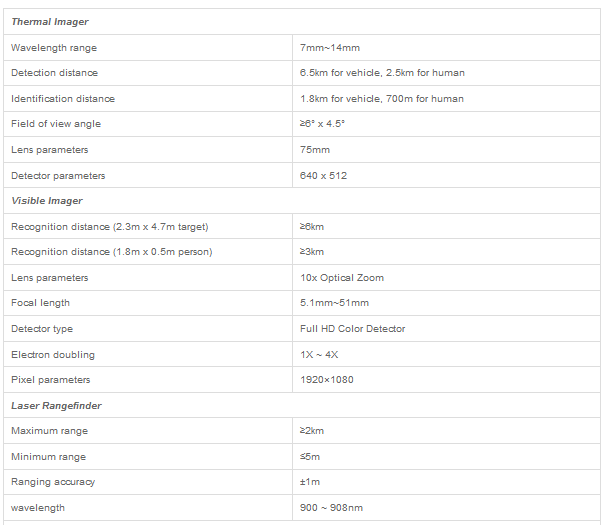Select the Field of view angle label
Image resolution: width=604 pixels, height=525 pixels.
56,124
